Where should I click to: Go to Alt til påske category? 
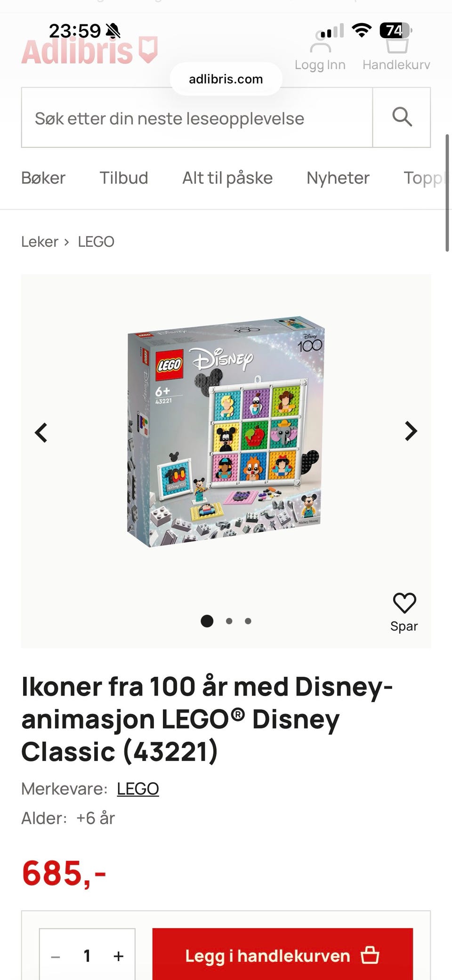[x=227, y=178]
